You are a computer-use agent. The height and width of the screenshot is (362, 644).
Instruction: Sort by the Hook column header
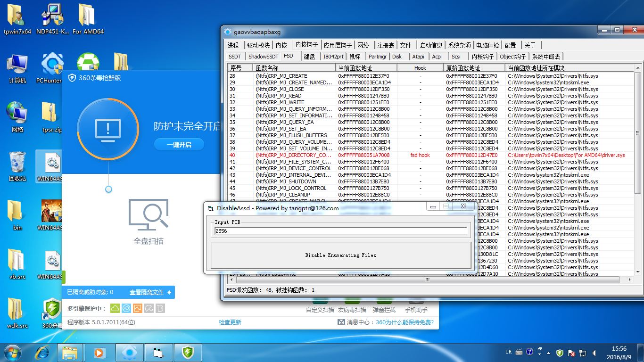coord(420,68)
